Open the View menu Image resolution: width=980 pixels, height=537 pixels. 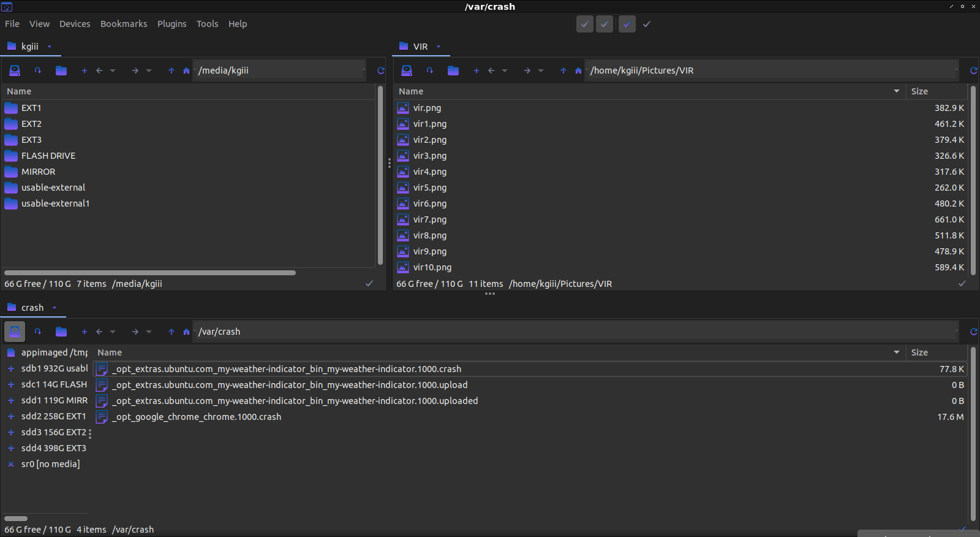39,24
